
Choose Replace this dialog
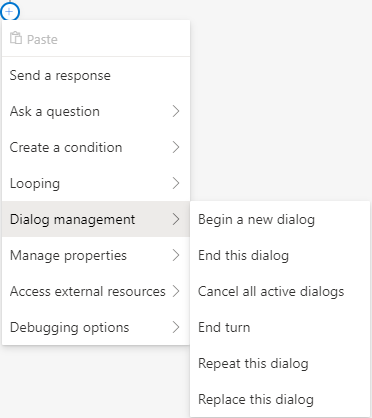tap(280, 399)
